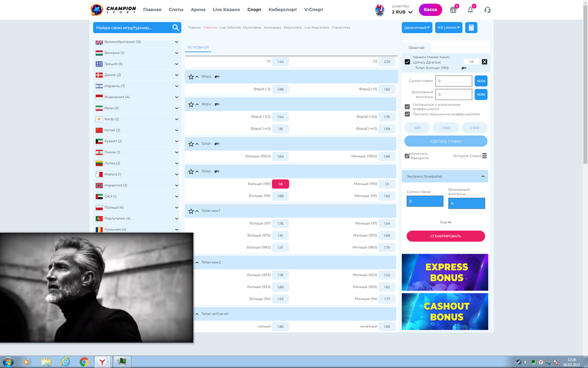Select Больше (190.5) odds 1.84

[280, 156]
